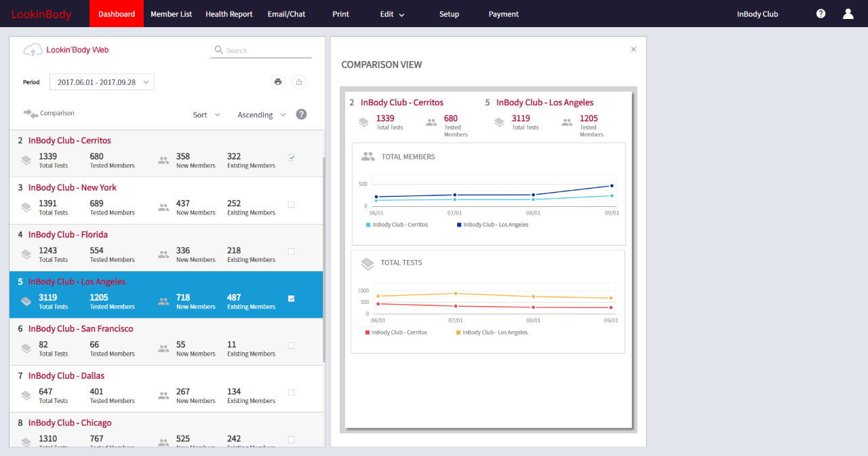Click the 09/01 data point on Los Angeles members line
The width and height of the screenshot is (868, 456).
612,185
